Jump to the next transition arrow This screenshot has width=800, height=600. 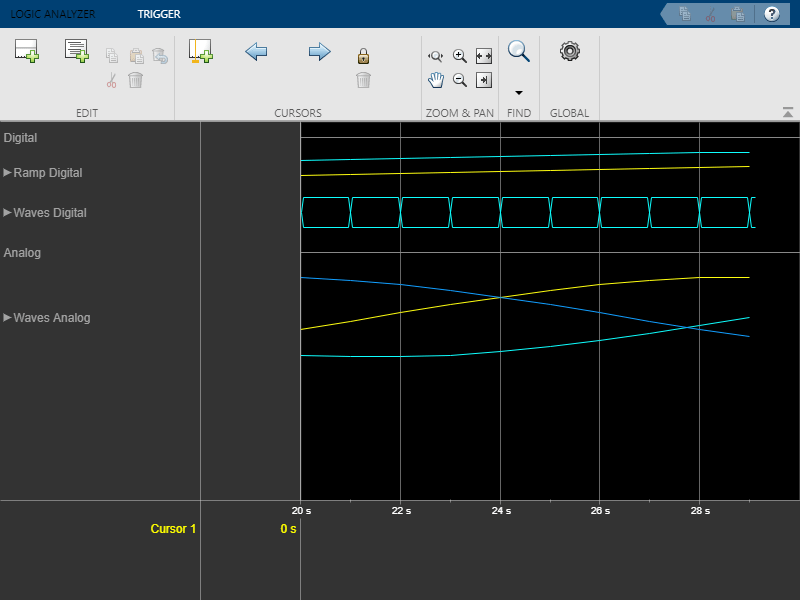tap(319, 52)
